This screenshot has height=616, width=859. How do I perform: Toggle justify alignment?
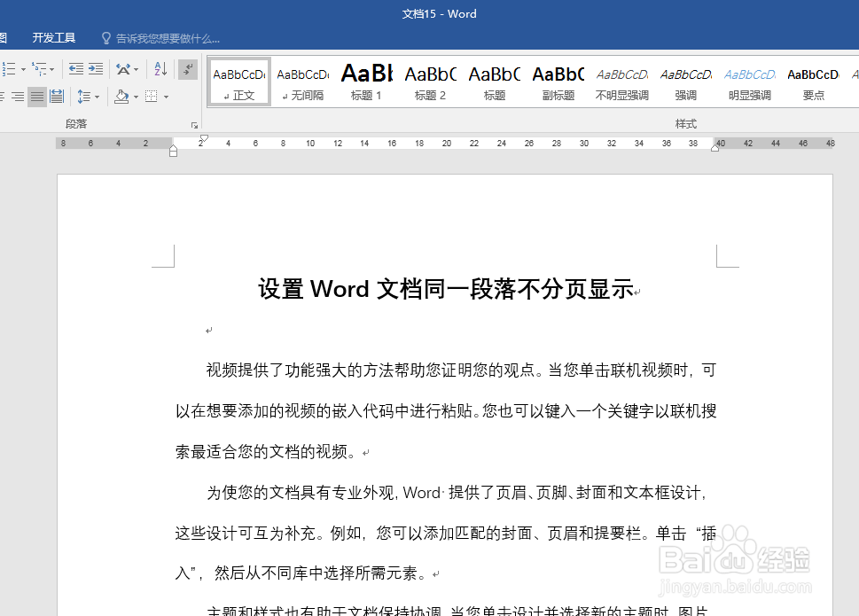(x=37, y=97)
